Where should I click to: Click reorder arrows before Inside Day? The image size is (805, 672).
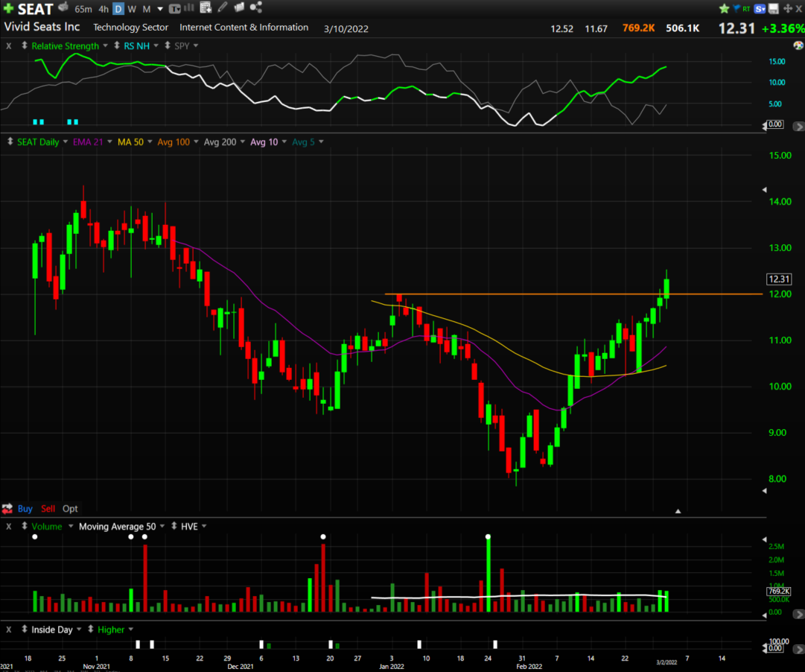pos(24,630)
